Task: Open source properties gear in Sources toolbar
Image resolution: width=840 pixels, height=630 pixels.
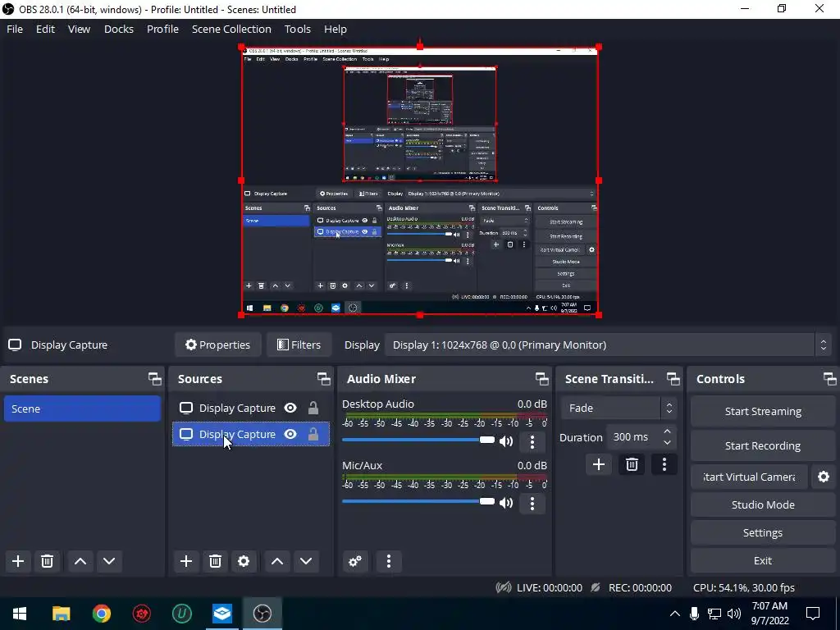Action: [x=244, y=561]
